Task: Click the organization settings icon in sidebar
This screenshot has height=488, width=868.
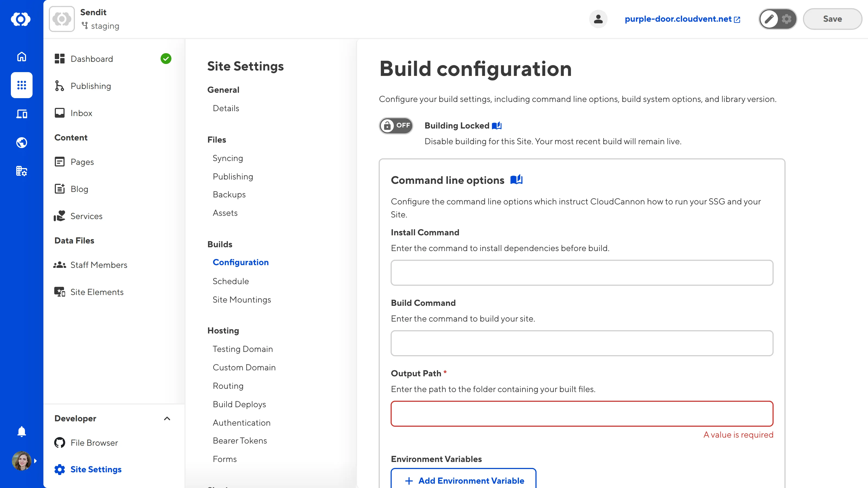Action: click(21, 171)
